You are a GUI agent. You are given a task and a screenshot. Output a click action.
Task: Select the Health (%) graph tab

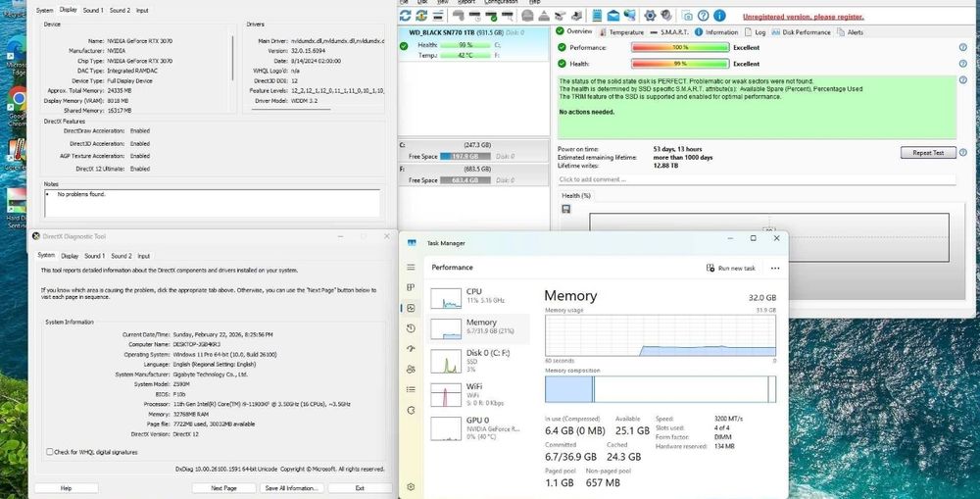click(x=575, y=196)
